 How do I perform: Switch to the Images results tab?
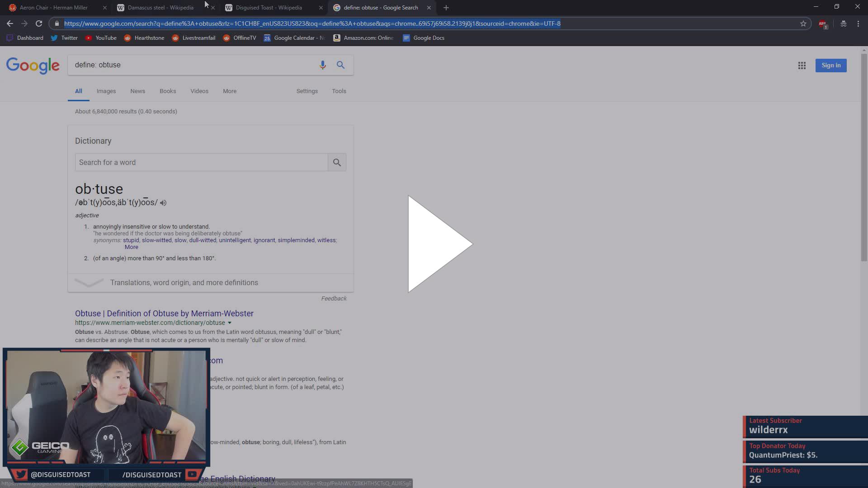tap(106, 91)
